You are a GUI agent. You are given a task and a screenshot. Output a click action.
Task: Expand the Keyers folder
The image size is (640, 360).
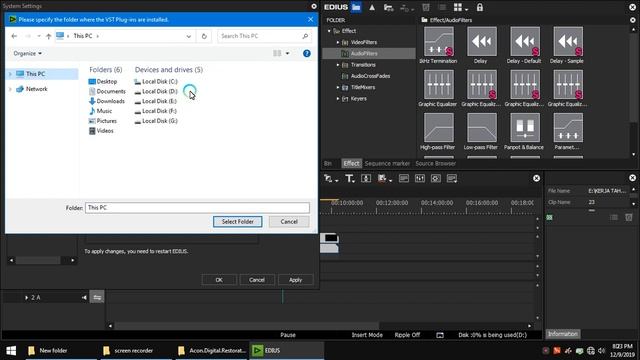338,99
